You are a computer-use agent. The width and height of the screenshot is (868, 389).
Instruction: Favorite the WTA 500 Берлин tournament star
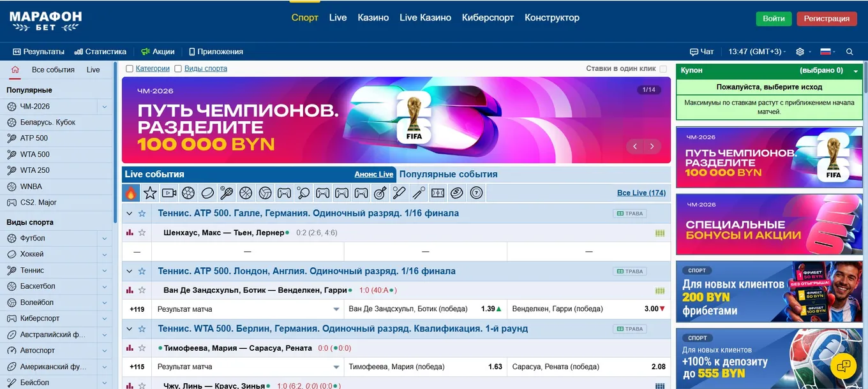(142, 329)
